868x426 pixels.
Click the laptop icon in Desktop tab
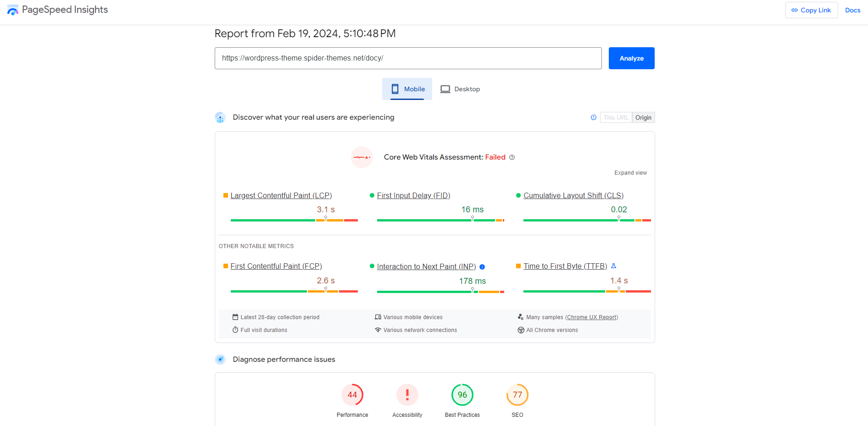click(x=445, y=89)
